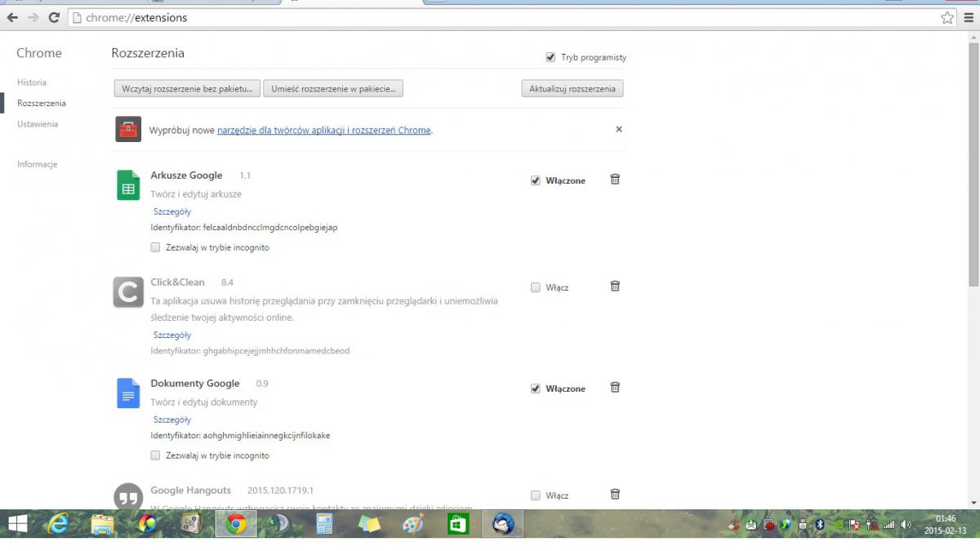Image resolution: width=980 pixels, height=551 pixels.
Task: Click the Click&Clean extension icon
Action: click(128, 292)
